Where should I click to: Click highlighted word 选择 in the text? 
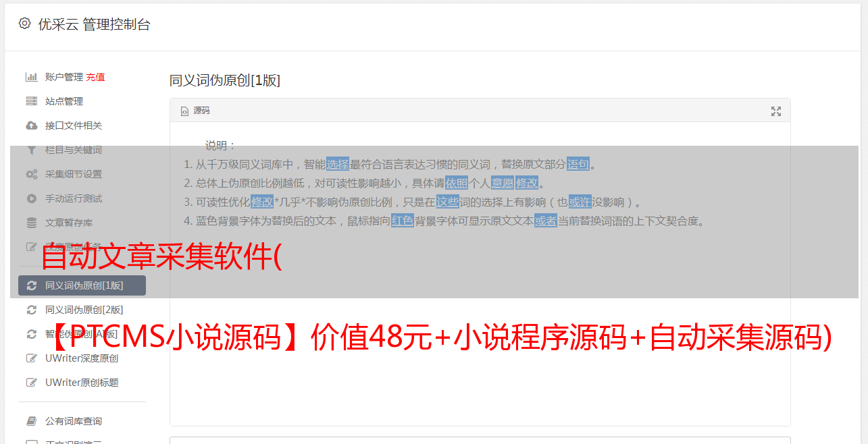(338, 164)
